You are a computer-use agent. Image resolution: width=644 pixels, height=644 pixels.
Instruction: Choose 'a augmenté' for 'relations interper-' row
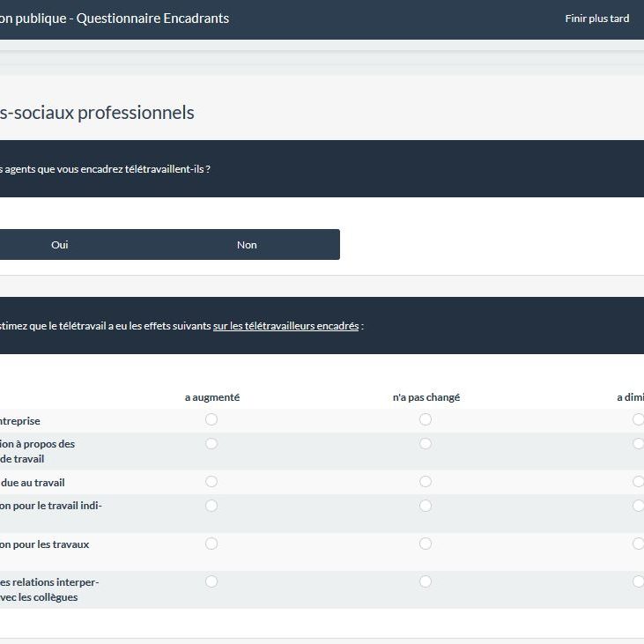tap(211, 581)
